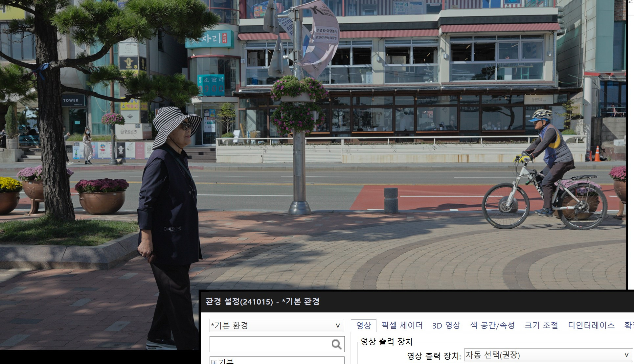Open the 3D 영상 tab
Screen dimensions: 634x364
pyautogui.click(x=446, y=326)
